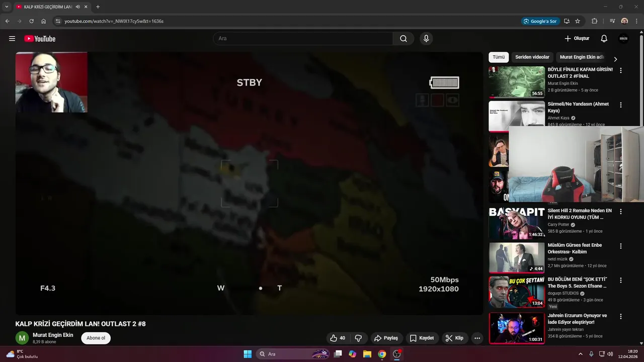Open The Boys 5. Sezon video thumbnail
This screenshot has height=362, width=644.
coord(517,292)
